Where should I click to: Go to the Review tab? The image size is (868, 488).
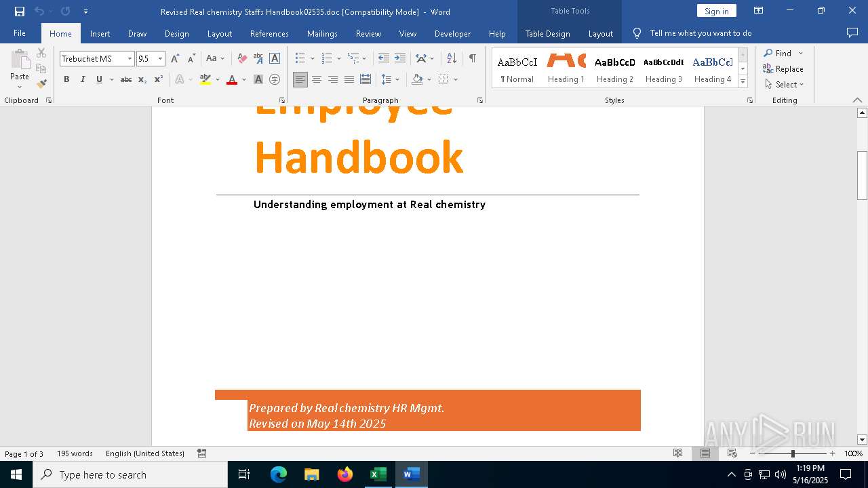(x=368, y=34)
